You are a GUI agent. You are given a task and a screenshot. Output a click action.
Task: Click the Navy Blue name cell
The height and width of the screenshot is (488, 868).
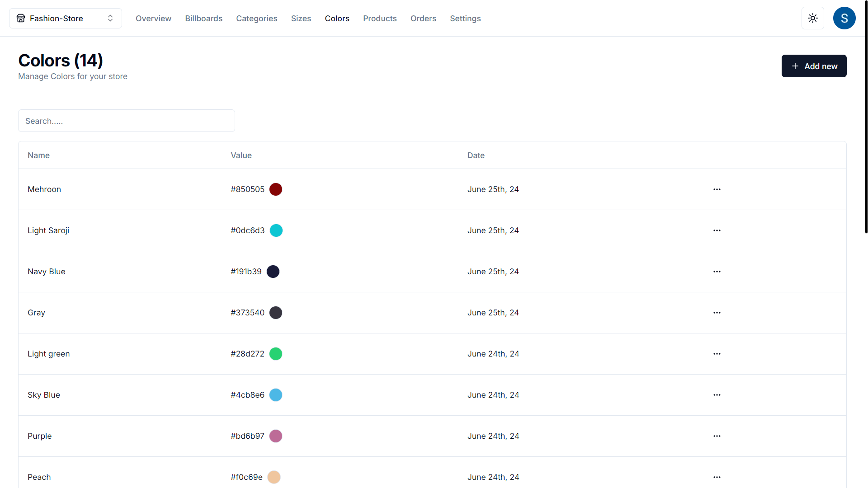[47, 272]
